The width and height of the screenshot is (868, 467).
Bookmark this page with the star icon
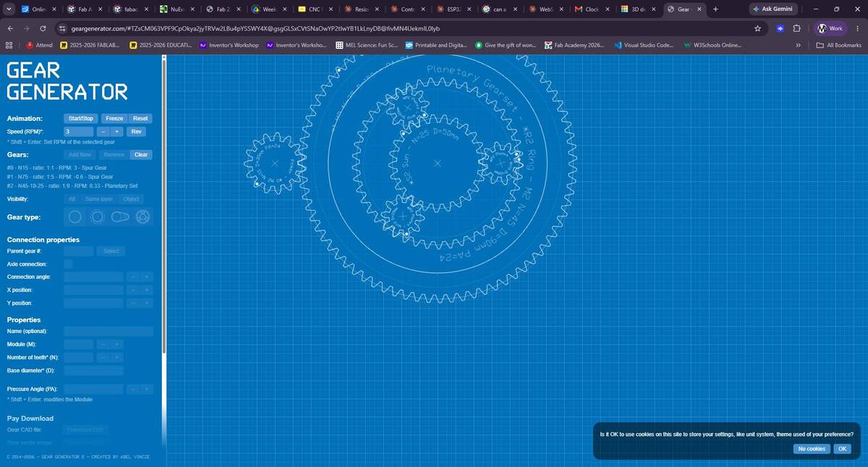point(757,28)
